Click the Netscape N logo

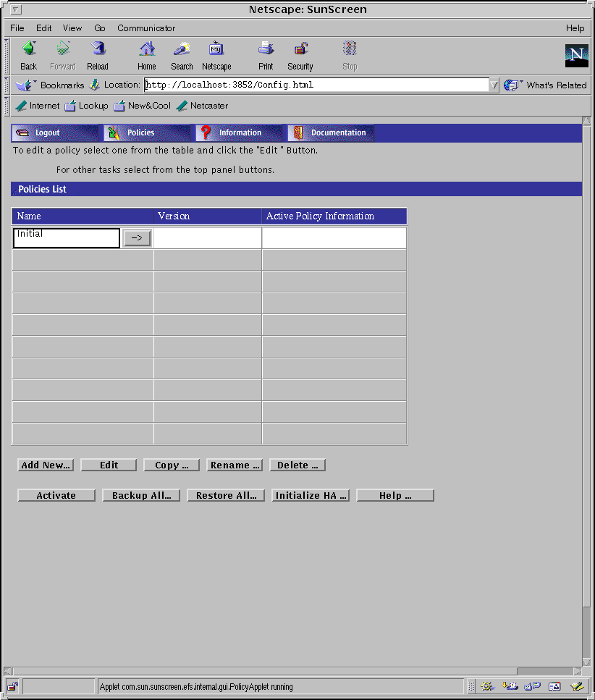pyautogui.click(x=576, y=55)
